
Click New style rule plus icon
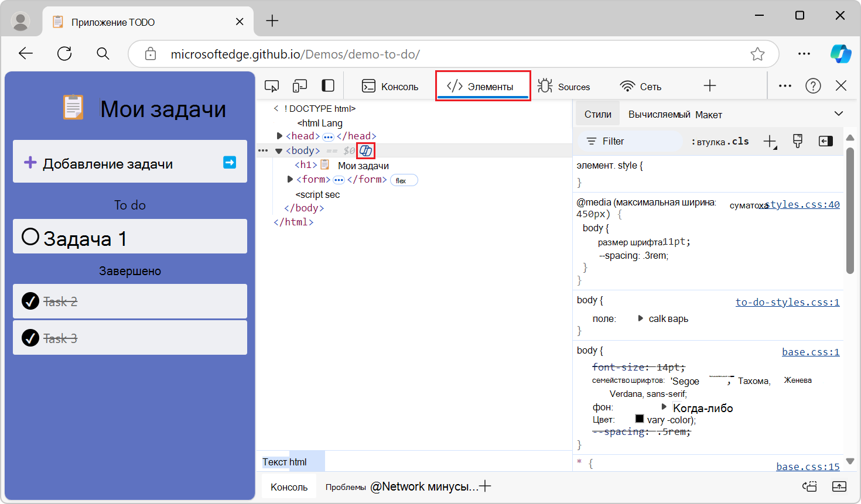[770, 141]
